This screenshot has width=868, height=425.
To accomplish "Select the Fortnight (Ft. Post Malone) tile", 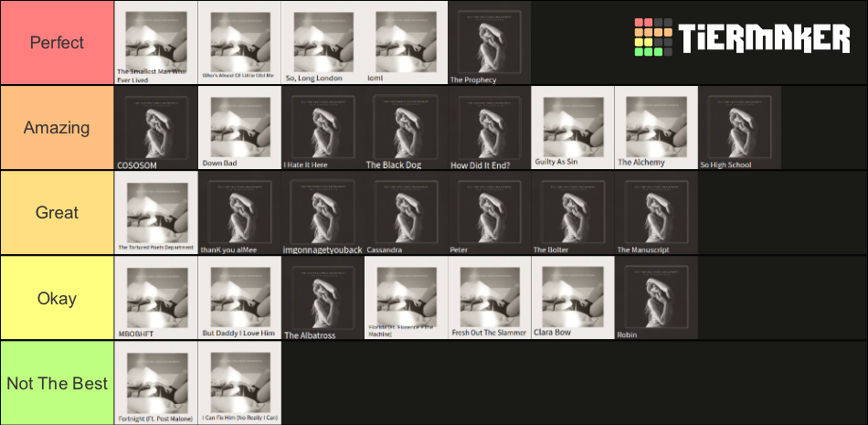I will [155, 383].
